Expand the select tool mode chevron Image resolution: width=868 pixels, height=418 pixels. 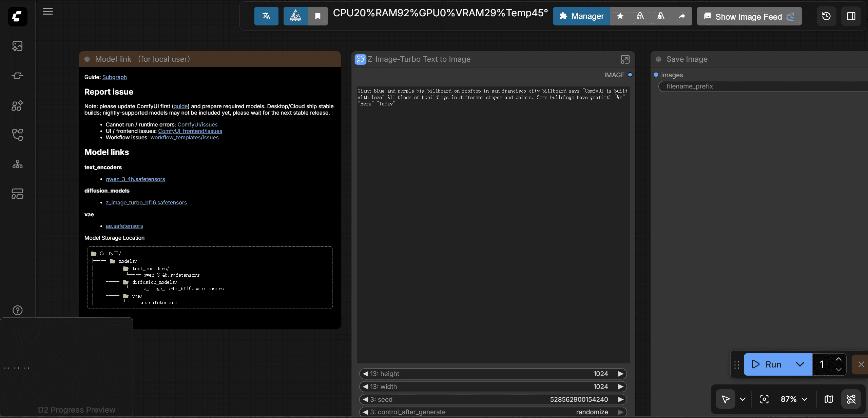(743, 399)
